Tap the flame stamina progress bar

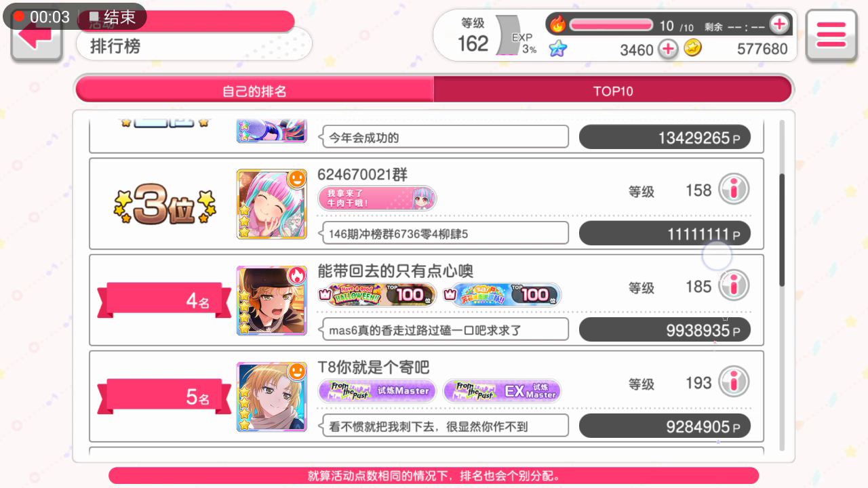[611, 25]
